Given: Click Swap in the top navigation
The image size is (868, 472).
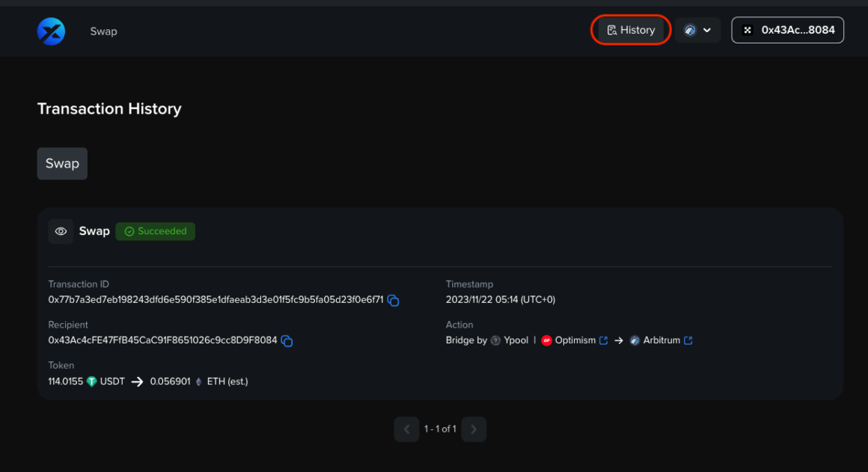Looking at the screenshot, I should point(103,31).
